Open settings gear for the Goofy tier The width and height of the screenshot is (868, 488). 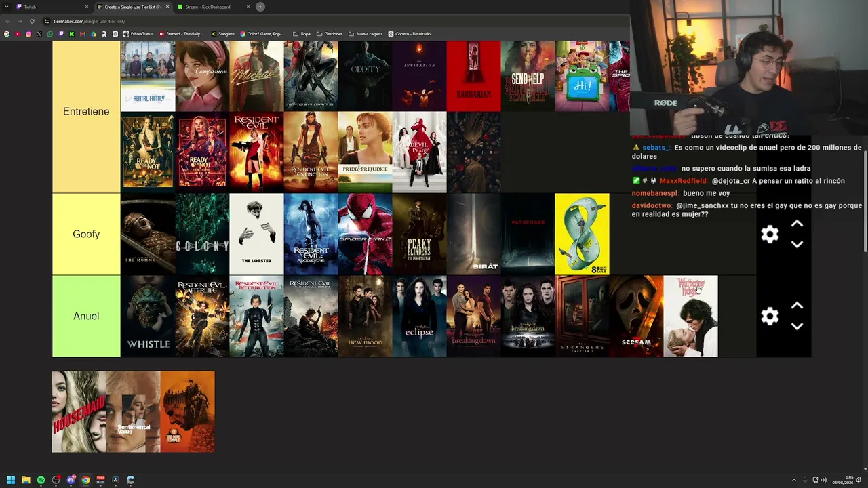pos(770,235)
